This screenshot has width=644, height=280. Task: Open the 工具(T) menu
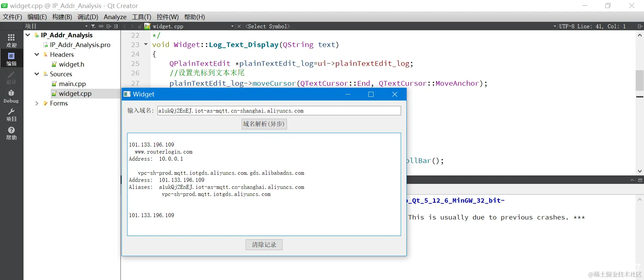(141, 17)
